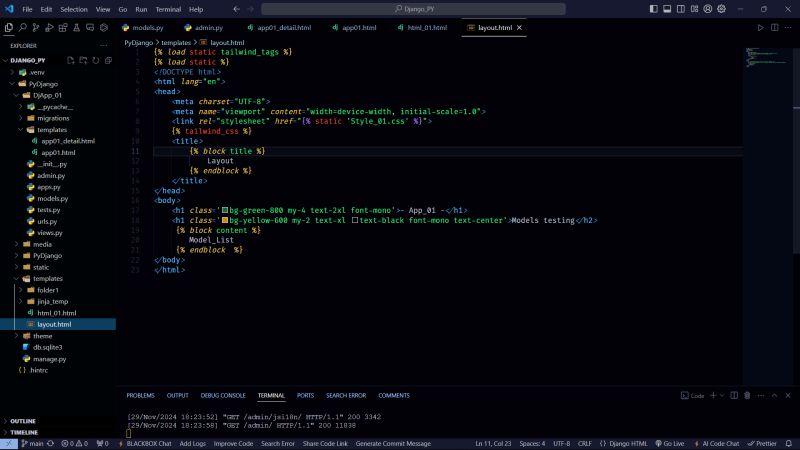This screenshot has height=450, width=800.
Task: Collapse the DJANGO_PY root folder
Action: (x=6, y=60)
